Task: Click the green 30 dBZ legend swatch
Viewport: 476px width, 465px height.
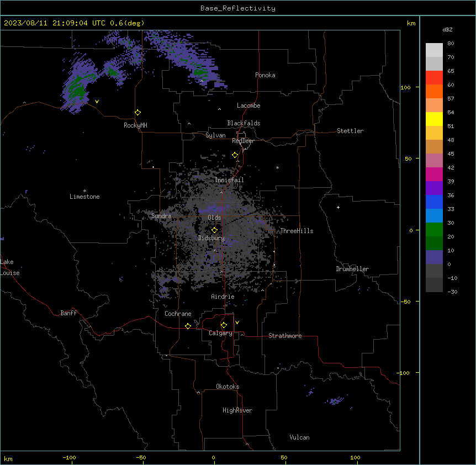Action: (x=434, y=230)
